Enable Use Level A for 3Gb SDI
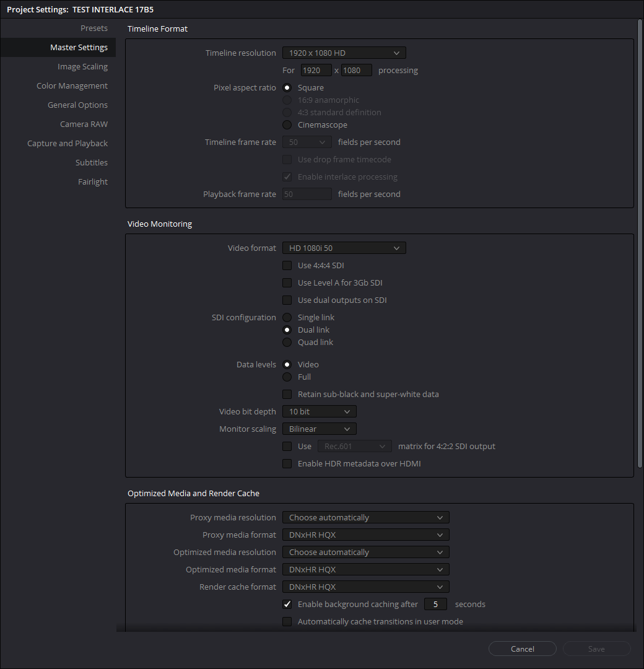644x669 pixels. coord(287,283)
